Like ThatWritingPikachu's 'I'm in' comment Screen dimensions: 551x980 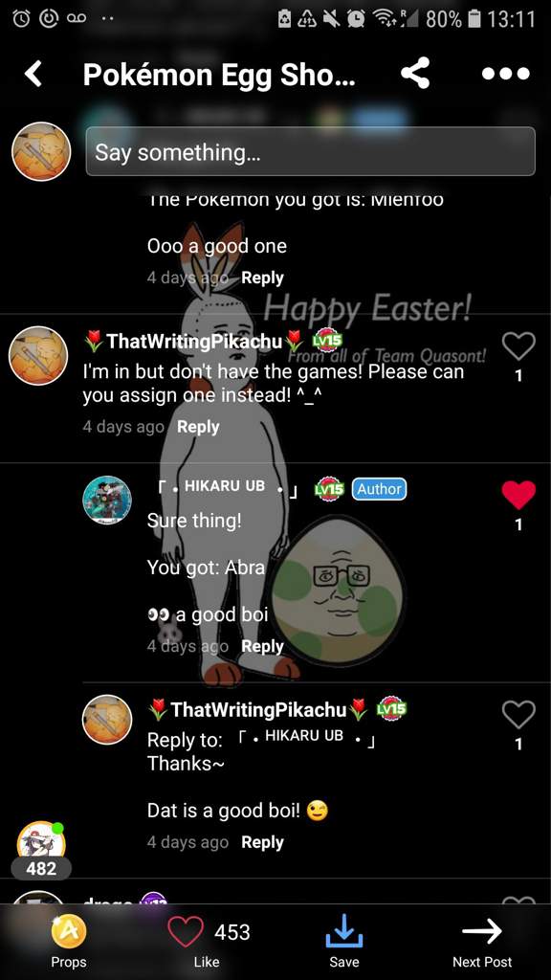pyautogui.click(x=518, y=346)
